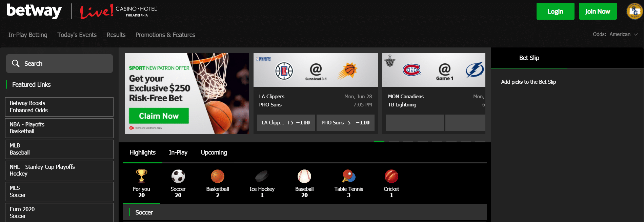Open the Live! Casino Hotel Philadelphia logo
Screen dimensions: 644x222
[118, 12]
